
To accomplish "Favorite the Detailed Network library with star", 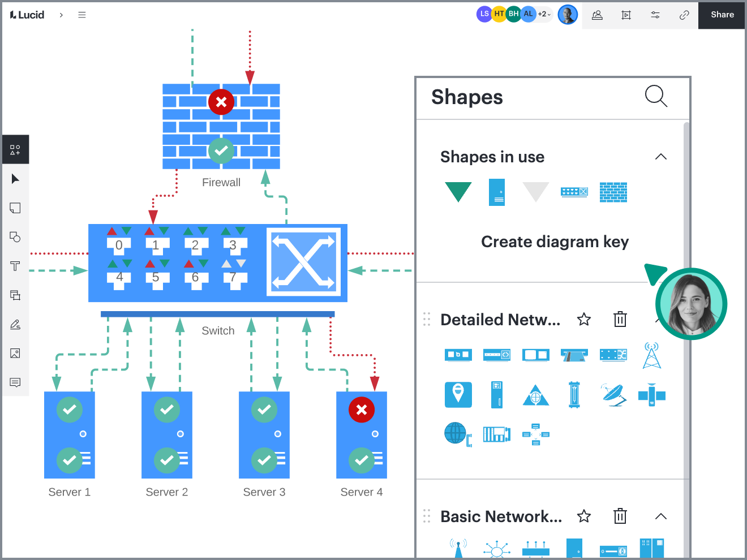I will [x=584, y=320].
